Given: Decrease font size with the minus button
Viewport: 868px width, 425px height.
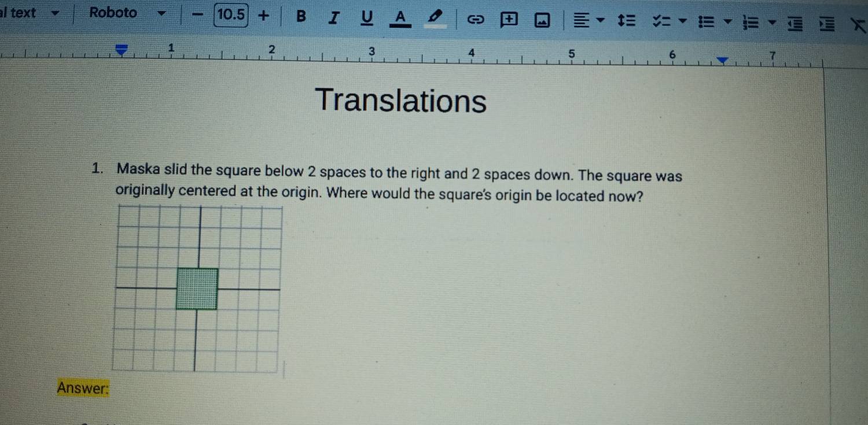Looking at the screenshot, I should point(198,14).
